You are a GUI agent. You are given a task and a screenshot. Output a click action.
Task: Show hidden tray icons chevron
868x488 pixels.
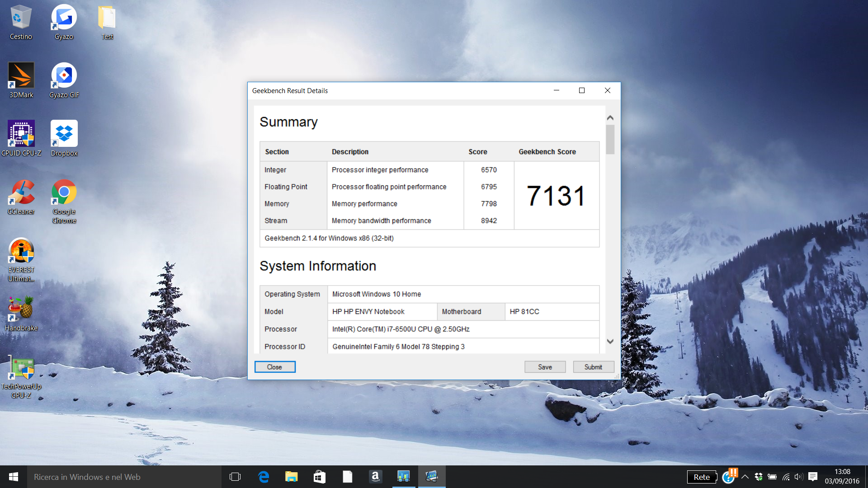tap(745, 477)
